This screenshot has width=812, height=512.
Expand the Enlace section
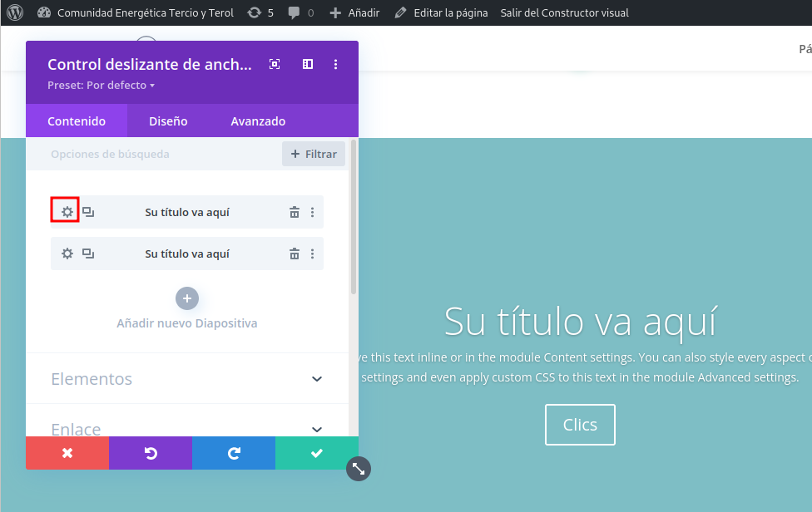coord(316,429)
